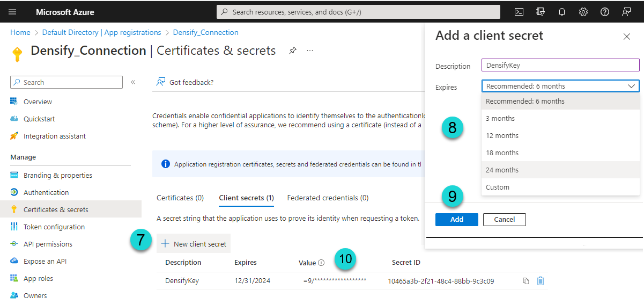The height and width of the screenshot is (304, 644).
Task: Choose 3 months expiry option
Action: point(560,118)
